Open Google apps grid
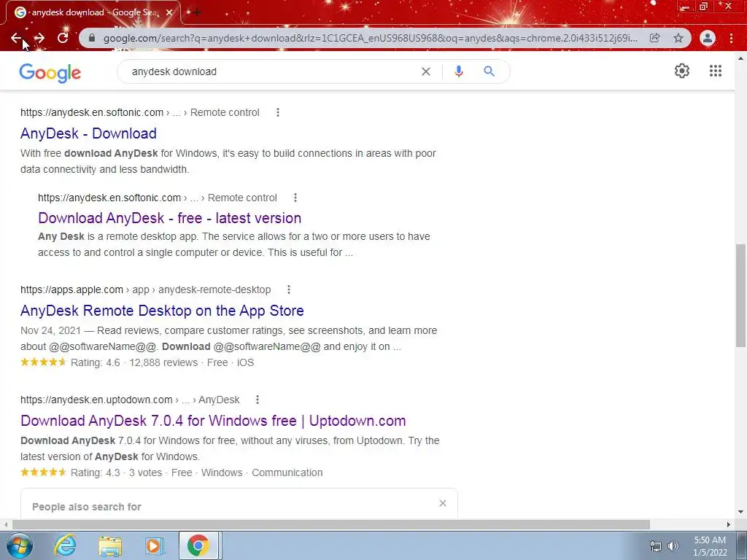This screenshot has width=747, height=560. tap(716, 71)
